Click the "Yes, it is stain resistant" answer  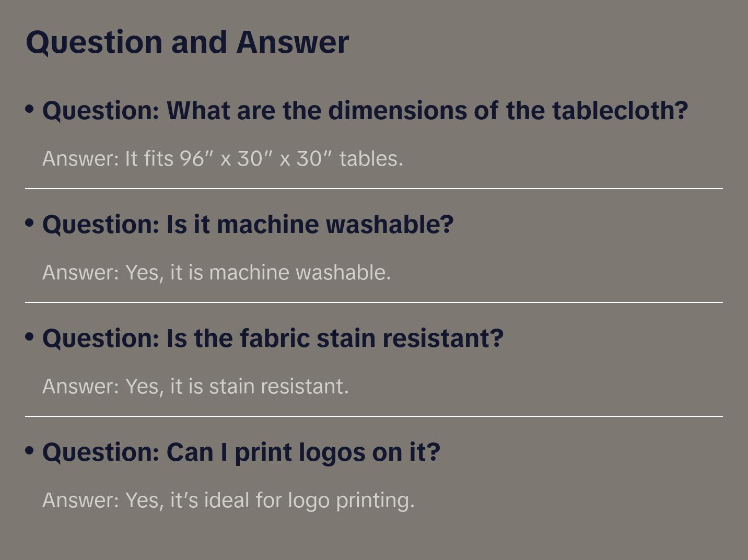(195, 387)
